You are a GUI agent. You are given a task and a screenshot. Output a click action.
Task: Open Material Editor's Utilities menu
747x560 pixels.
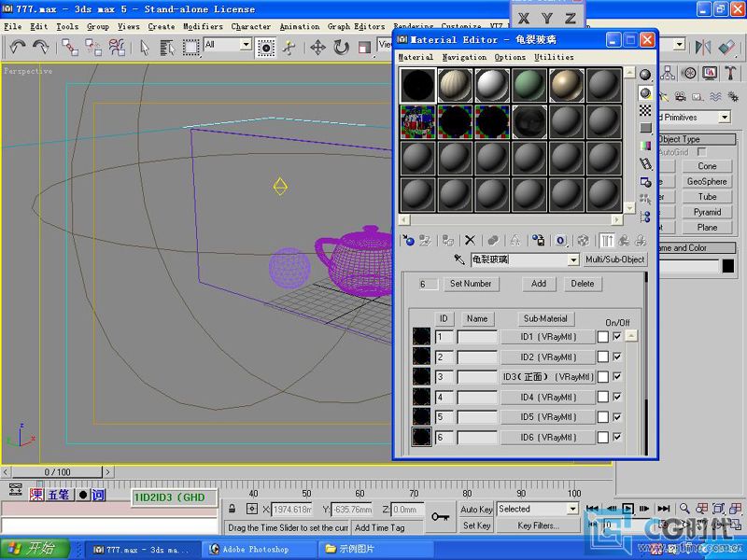pyautogui.click(x=554, y=57)
